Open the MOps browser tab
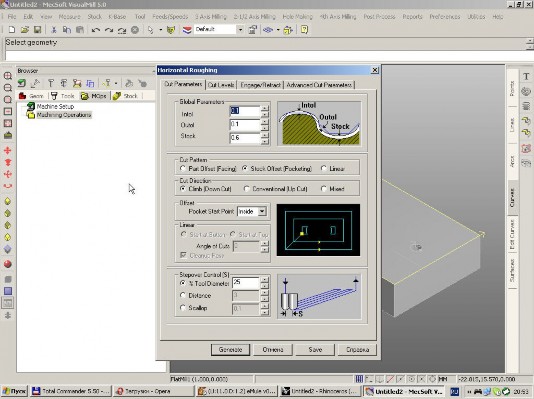The height and width of the screenshot is (399, 534). click(94, 96)
